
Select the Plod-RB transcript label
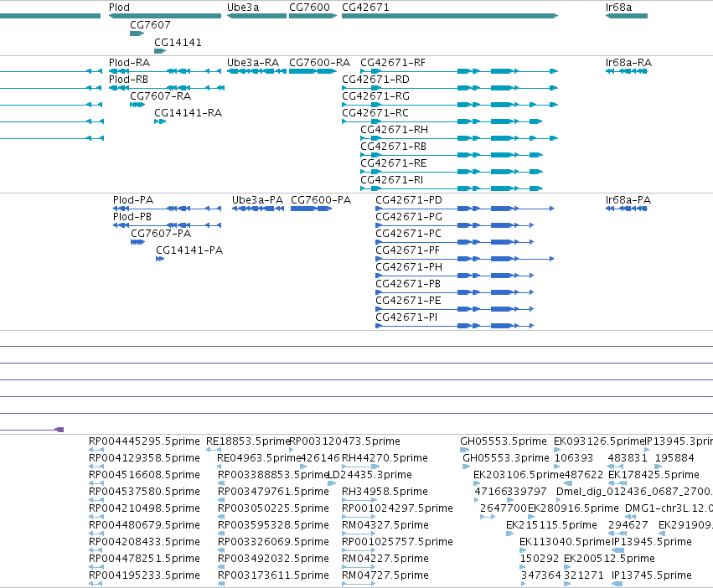(128, 79)
